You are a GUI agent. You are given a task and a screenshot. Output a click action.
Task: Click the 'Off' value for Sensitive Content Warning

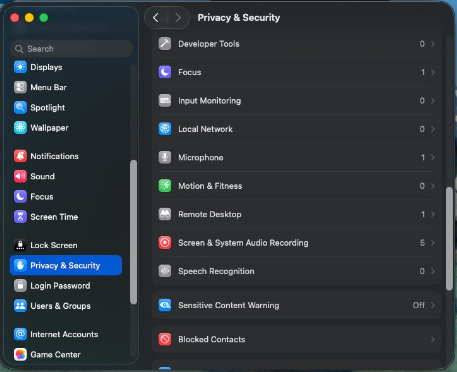(x=419, y=305)
